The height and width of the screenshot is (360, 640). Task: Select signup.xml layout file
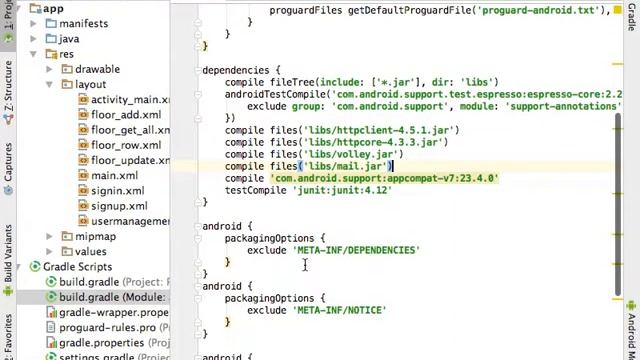(119, 206)
